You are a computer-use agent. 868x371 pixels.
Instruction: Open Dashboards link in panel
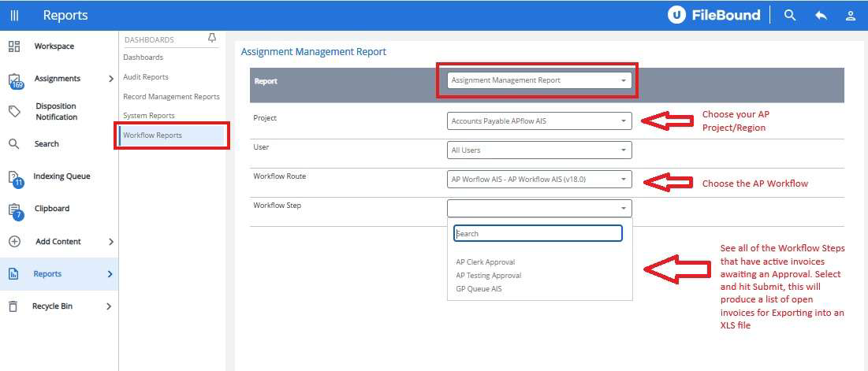pos(143,58)
